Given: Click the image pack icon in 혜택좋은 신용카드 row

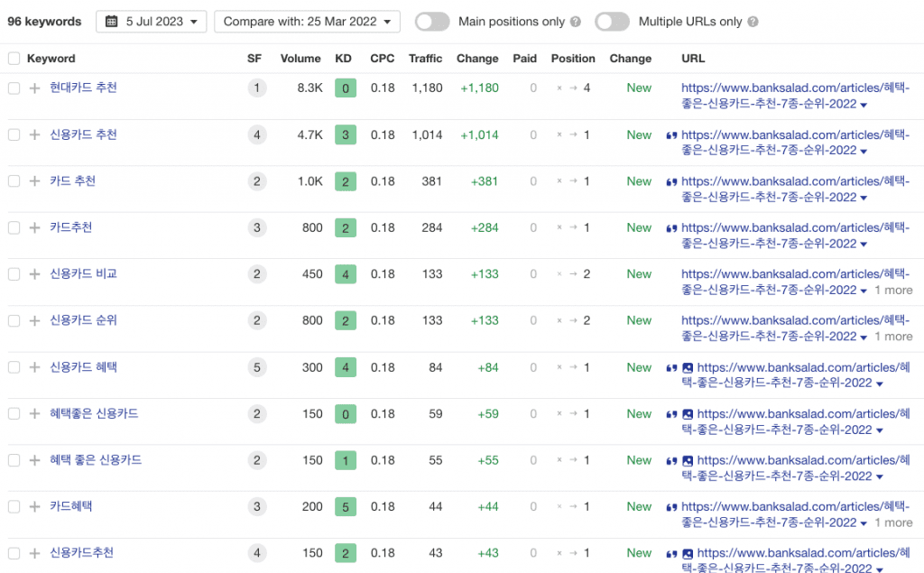Looking at the screenshot, I should click(x=687, y=414).
